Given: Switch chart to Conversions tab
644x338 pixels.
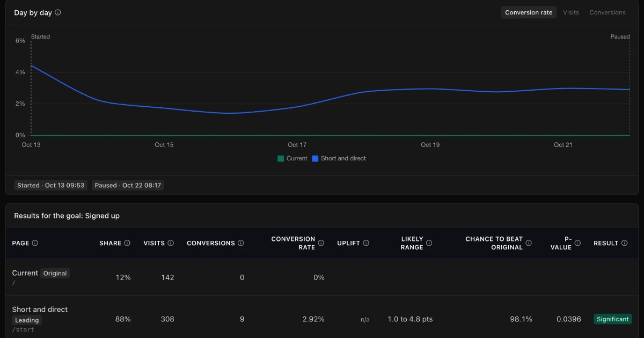Looking at the screenshot, I should [608, 12].
